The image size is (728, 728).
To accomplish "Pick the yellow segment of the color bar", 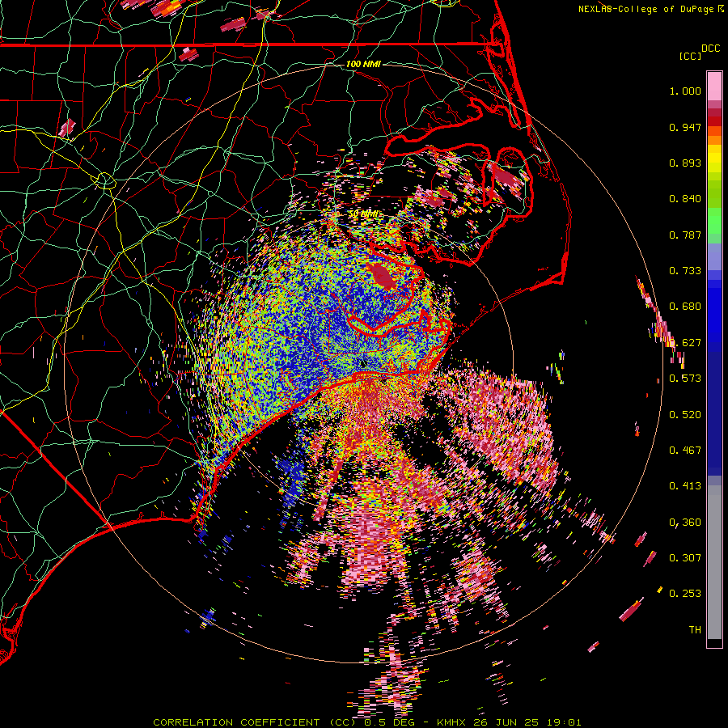I will pos(714,159).
